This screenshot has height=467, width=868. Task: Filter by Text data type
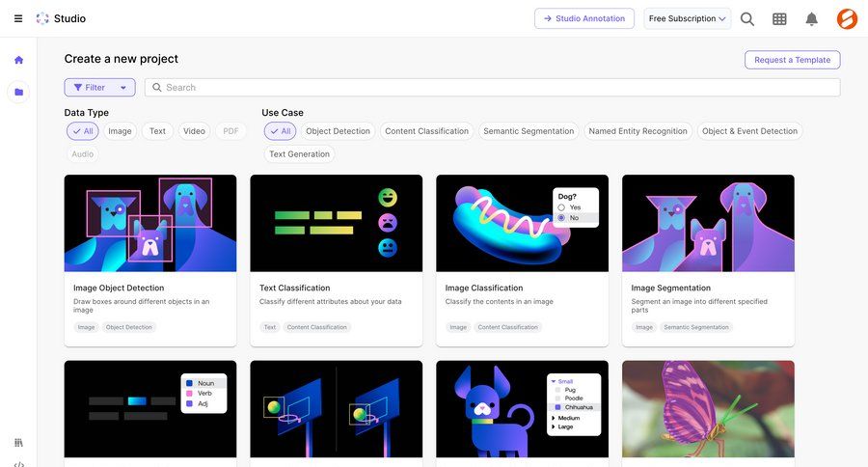157,131
